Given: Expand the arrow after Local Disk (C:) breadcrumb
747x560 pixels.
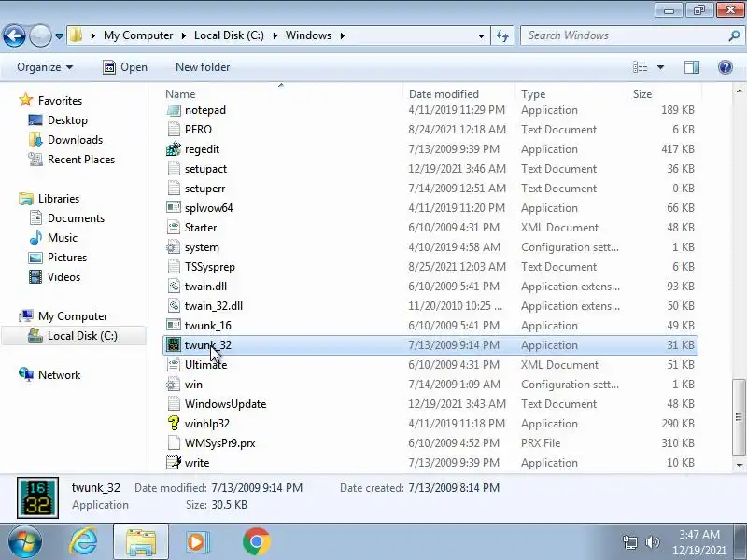Looking at the screenshot, I should pyautogui.click(x=275, y=35).
